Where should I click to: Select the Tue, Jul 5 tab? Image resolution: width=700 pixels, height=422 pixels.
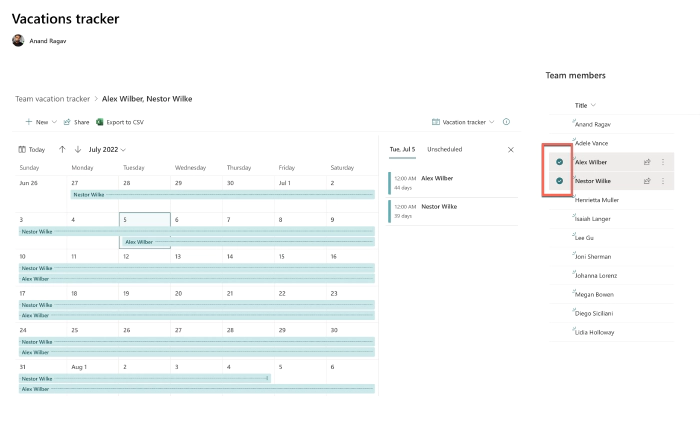click(402, 149)
